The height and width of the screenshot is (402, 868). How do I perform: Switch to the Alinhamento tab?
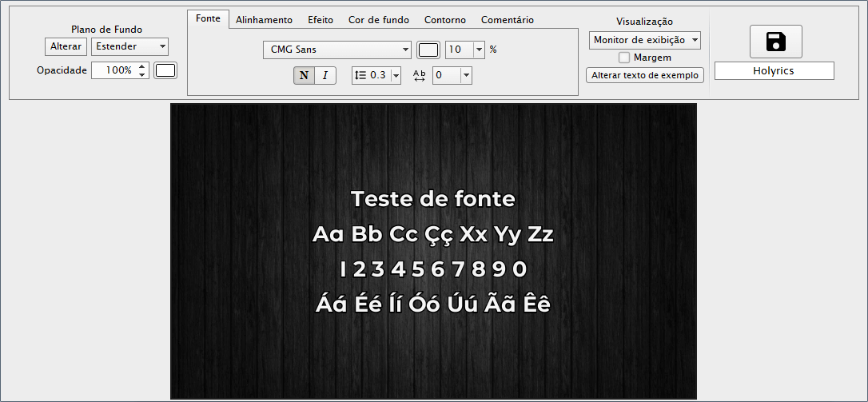click(264, 20)
